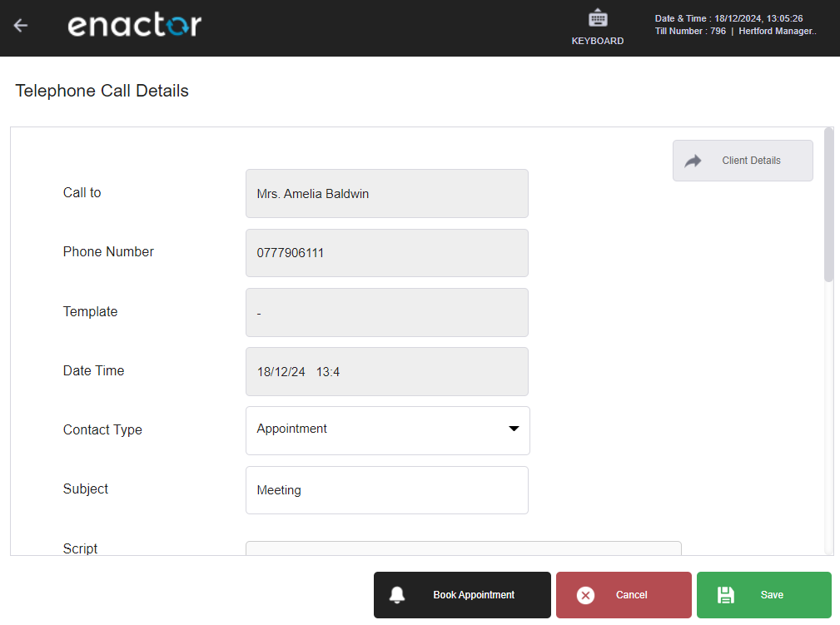Image resolution: width=840 pixels, height=625 pixels.
Task: Click the KEYBOARD text label
Action: 597,41
